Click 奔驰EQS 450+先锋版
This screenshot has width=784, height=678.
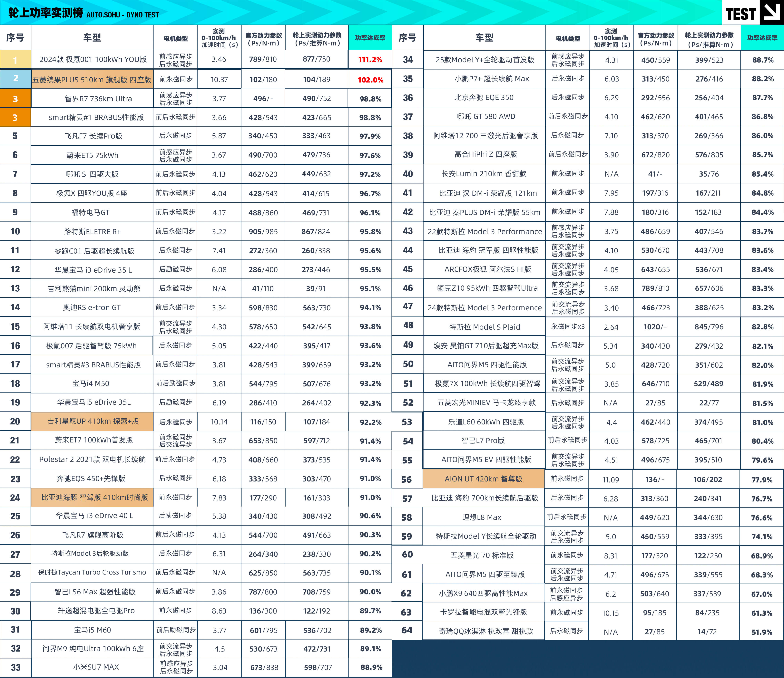coord(91,478)
